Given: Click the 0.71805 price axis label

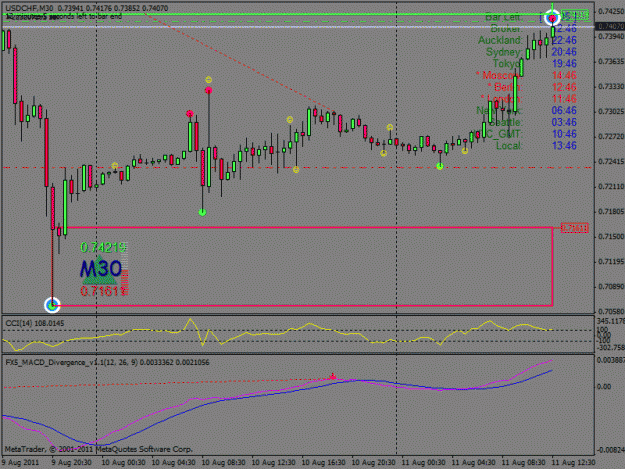Looking at the screenshot, I should tap(611, 212).
